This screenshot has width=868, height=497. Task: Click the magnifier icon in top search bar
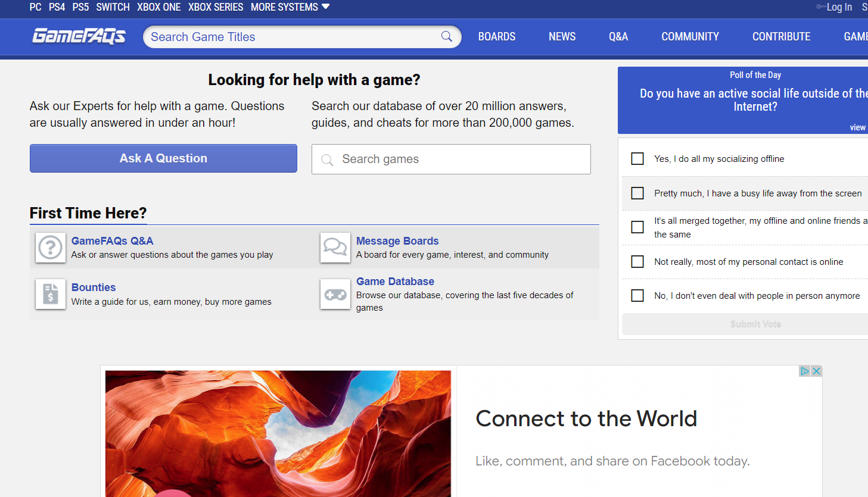click(446, 37)
